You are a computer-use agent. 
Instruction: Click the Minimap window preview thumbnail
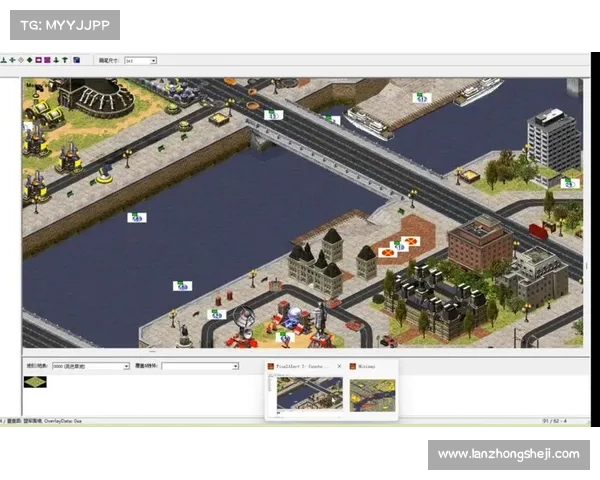(x=372, y=395)
